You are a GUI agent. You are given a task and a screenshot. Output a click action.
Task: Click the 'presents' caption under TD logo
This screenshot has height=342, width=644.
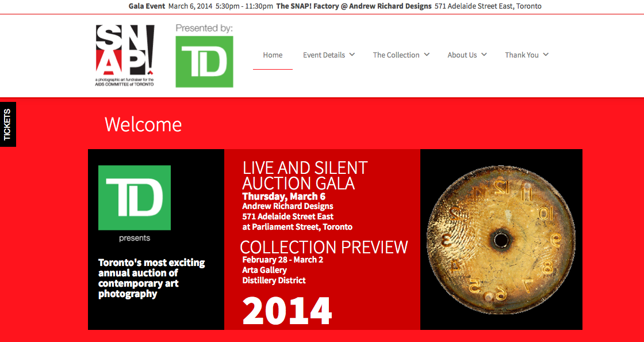coord(135,238)
